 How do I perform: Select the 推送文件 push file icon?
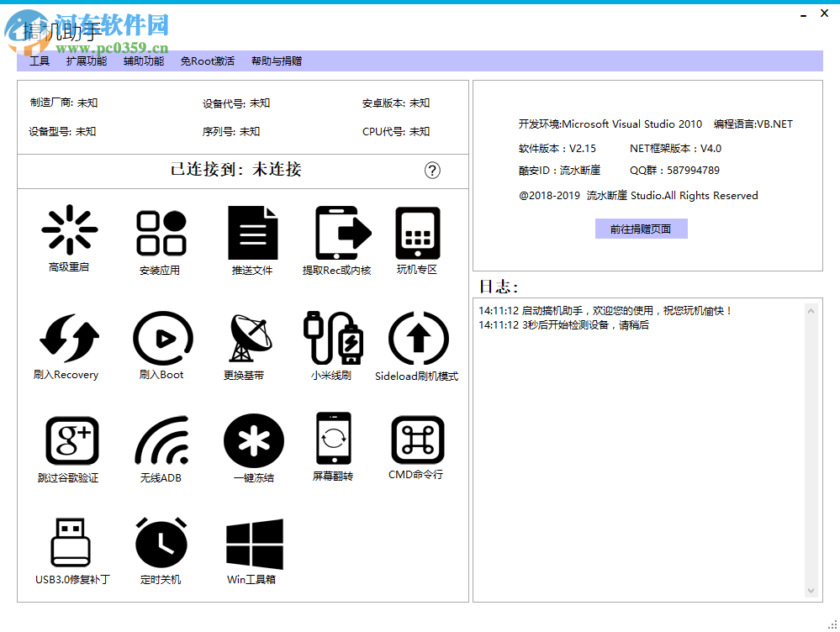[253, 233]
